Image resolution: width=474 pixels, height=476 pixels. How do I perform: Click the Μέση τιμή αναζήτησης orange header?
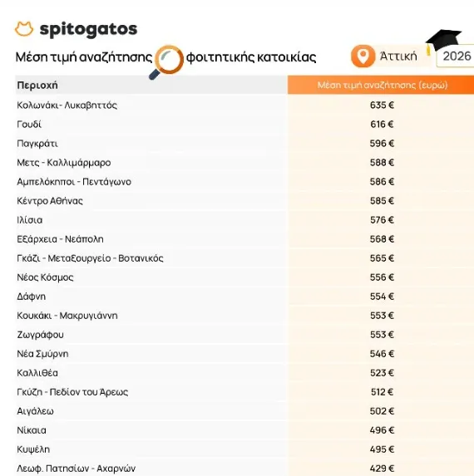381,85
